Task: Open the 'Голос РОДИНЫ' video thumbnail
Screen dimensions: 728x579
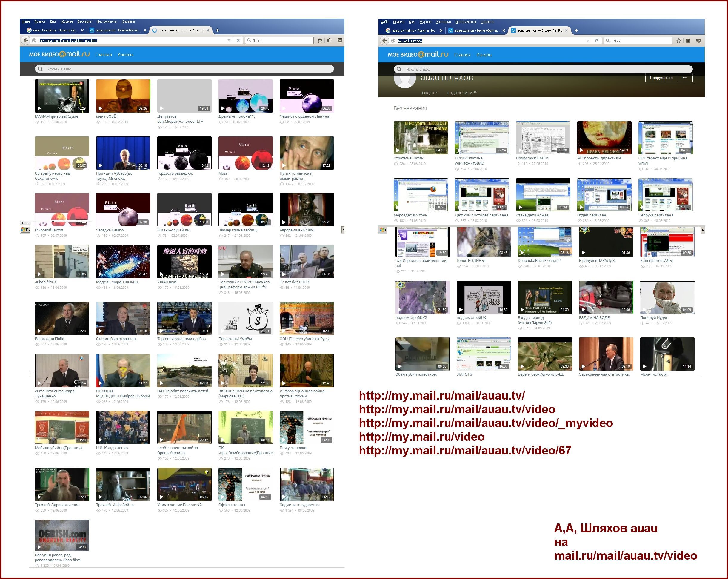Action: pyautogui.click(x=484, y=242)
